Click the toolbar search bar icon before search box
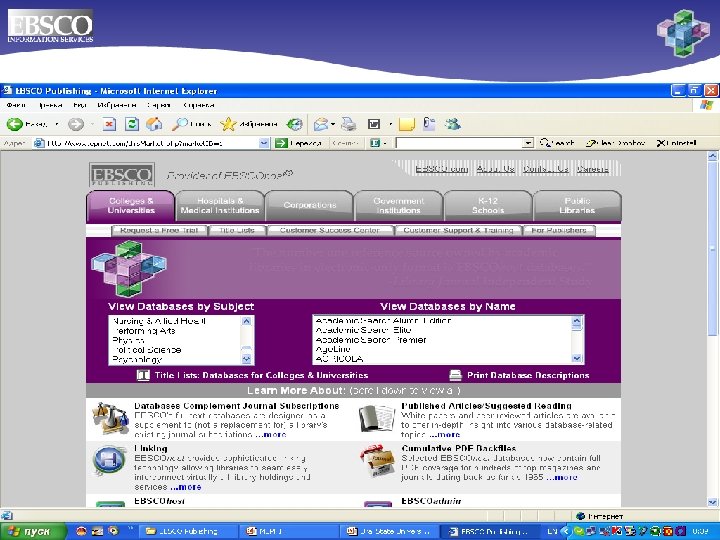Screen dimensions: 720x540 click(375, 143)
